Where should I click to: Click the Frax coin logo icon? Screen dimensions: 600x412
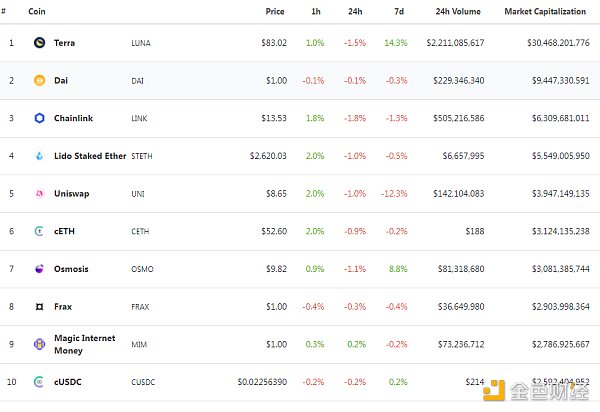pyautogui.click(x=40, y=306)
